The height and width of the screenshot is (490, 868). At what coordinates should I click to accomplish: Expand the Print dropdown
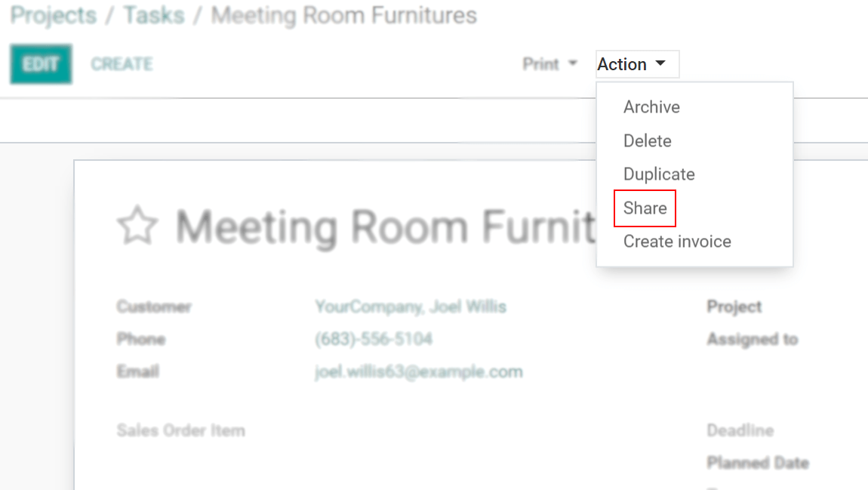pos(549,65)
